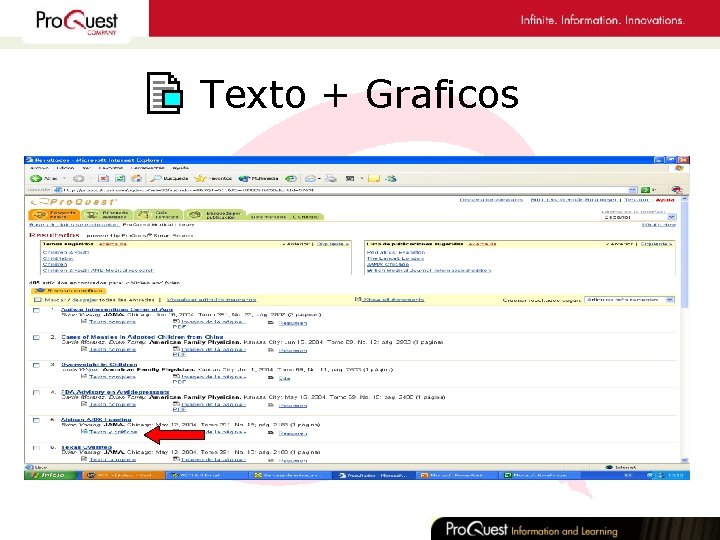The width and height of the screenshot is (720, 540).
Task: Click the Print toolbar icon
Action: (332, 178)
